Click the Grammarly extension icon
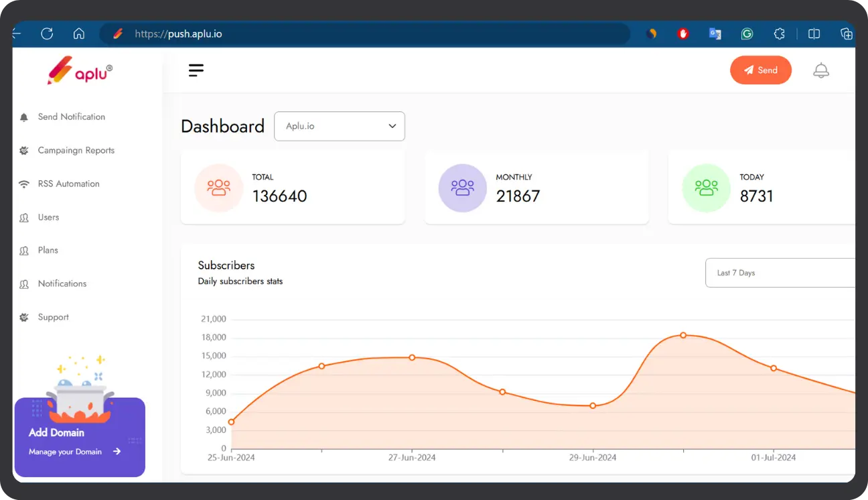The width and height of the screenshot is (868, 500). pos(747,34)
